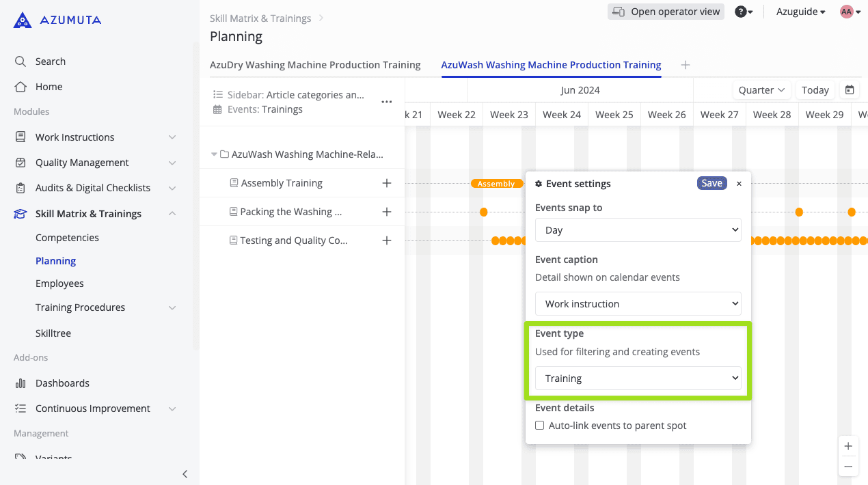Change the Quarter view dropdown

tap(761, 90)
